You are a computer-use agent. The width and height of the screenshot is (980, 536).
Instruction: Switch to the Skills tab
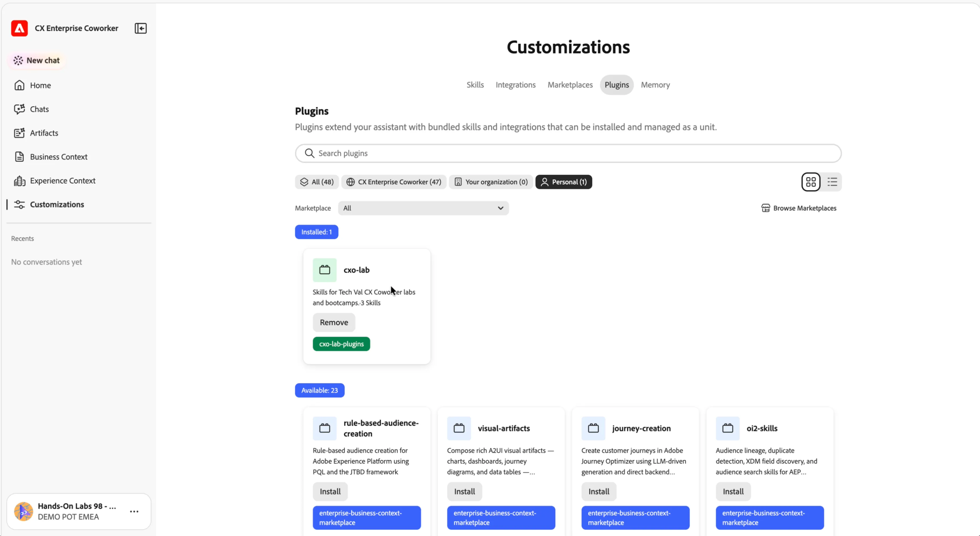point(475,85)
